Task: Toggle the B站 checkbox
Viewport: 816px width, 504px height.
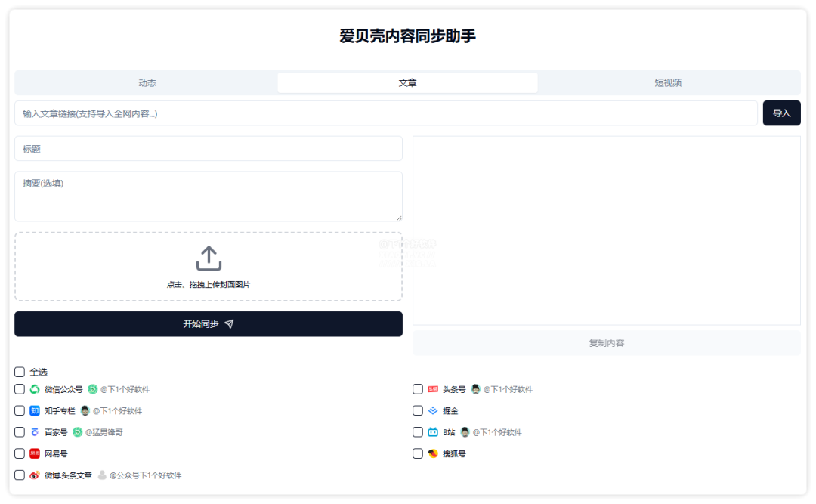Action: (418, 432)
